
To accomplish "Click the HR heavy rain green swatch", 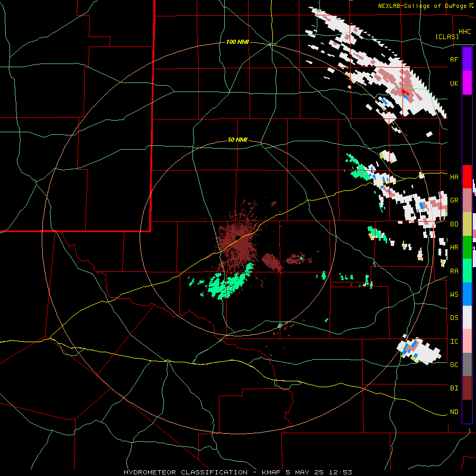I will click(467, 248).
